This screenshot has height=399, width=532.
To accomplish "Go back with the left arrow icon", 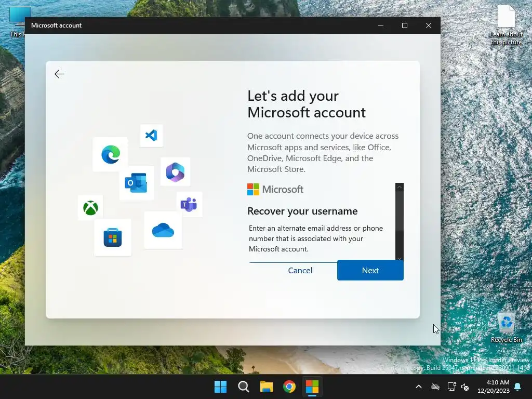I will (59, 74).
